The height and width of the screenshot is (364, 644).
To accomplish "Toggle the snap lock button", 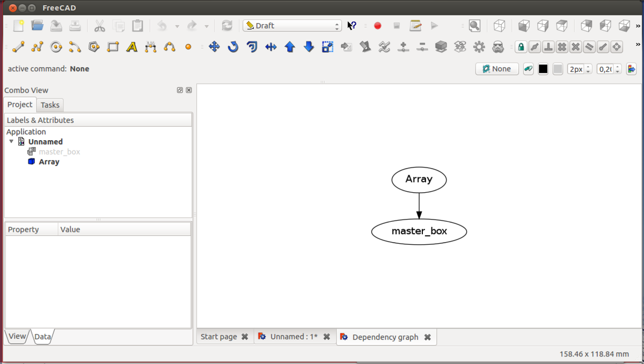I will pyautogui.click(x=521, y=47).
